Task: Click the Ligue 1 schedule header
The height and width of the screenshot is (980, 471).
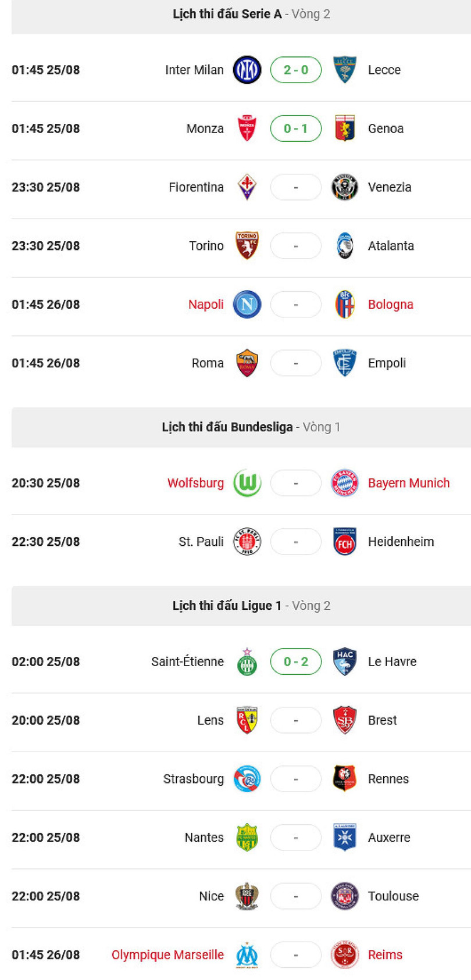Action: (x=251, y=606)
